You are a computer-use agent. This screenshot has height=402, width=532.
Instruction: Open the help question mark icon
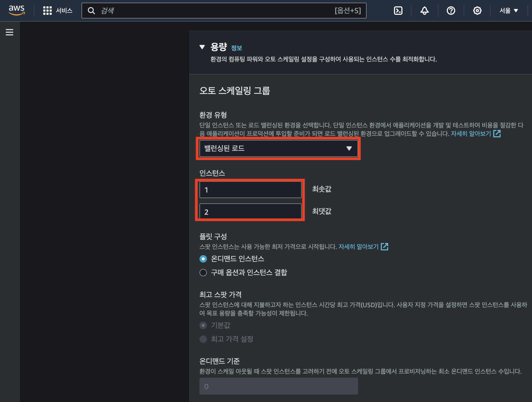[451, 11]
